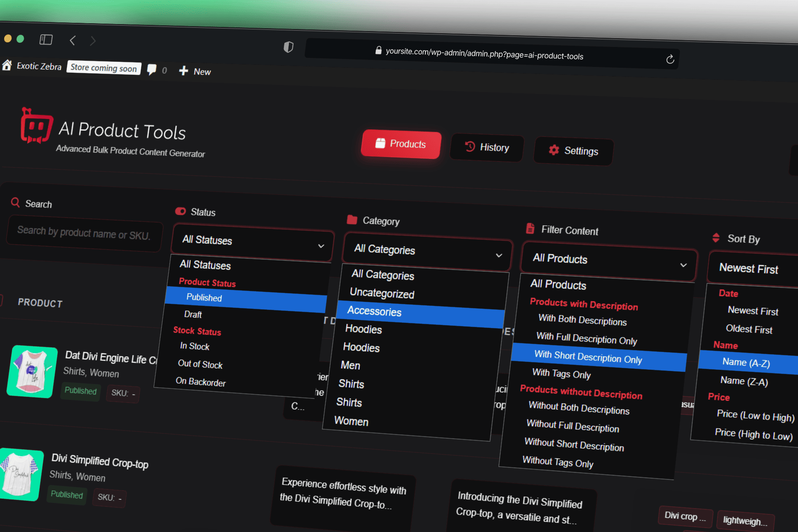Click the padlock icon in the address bar
Screen dimensions: 798x532
pyautogui.click(x=378, y=50)
